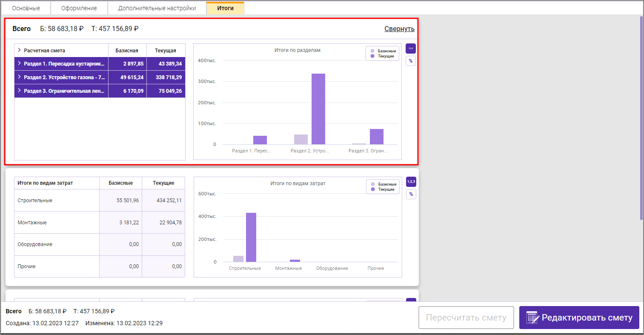Expand Раздел 2. Устройство газона row
The image size is (644, 335).
[20, 77]
